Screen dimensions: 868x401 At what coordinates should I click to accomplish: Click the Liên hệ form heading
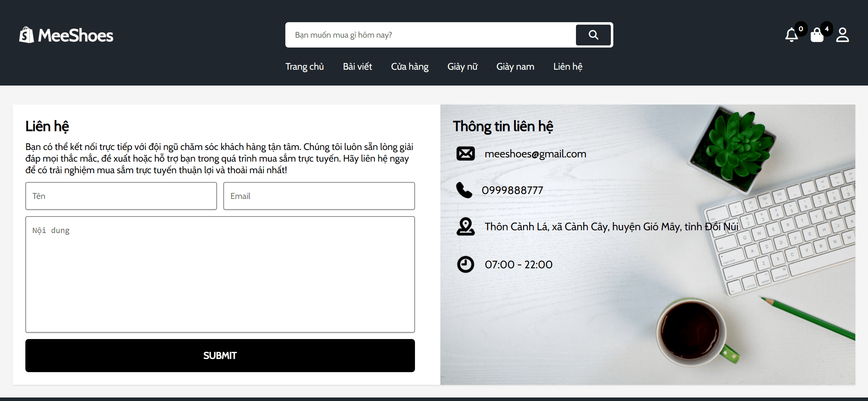tap(47, 126)
